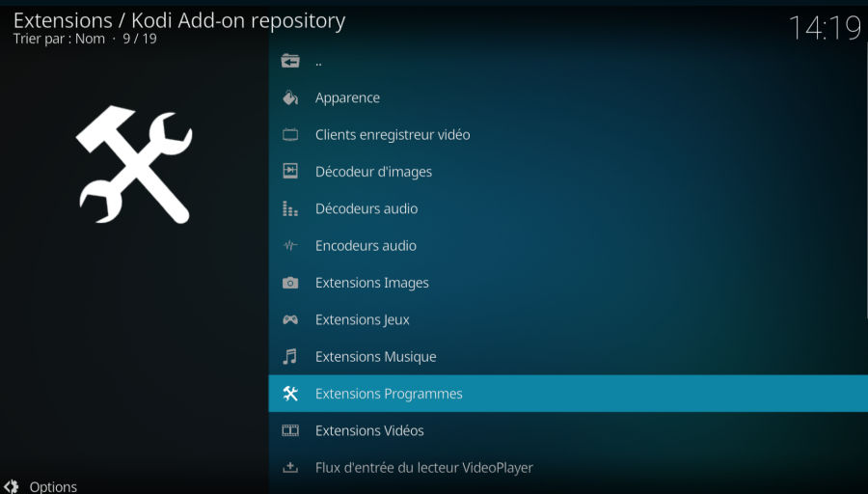The height and width of the screenshot is (494, 868).
Task: Open Flux d'entrée du lecteur VideoPlayer
Action: pyautogui.click(x=568, y=467)
